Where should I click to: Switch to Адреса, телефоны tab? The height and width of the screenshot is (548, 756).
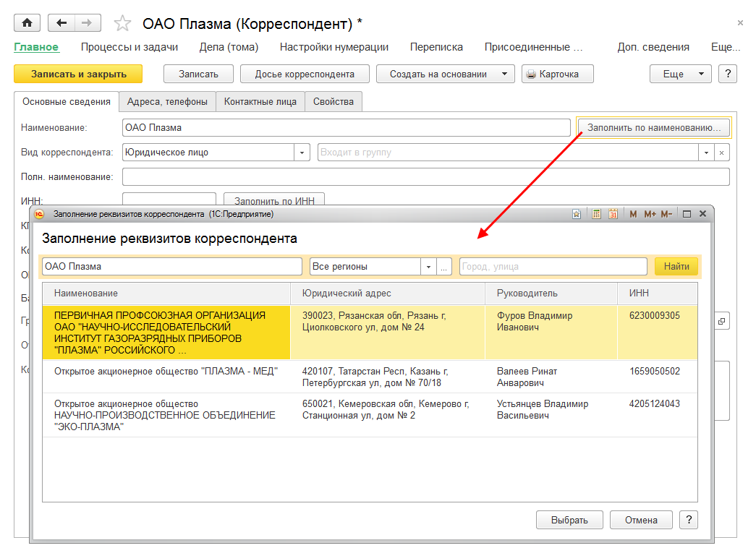pos(167,102)
